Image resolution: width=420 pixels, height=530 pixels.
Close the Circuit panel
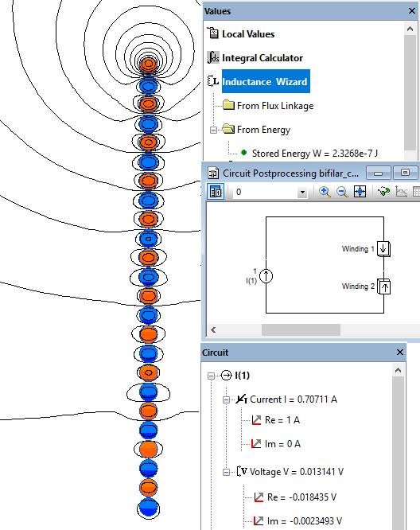tap(400, 353)
